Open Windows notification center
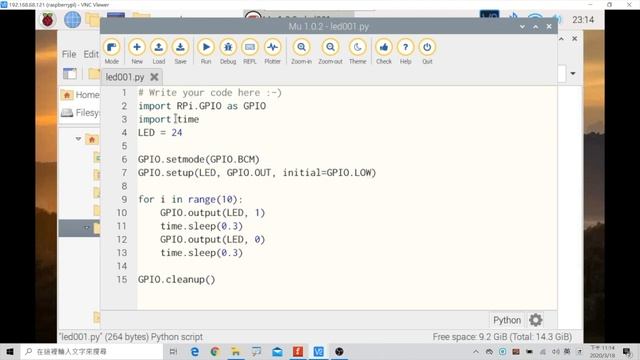Viewport: 640px width, 360px height. point(627,351)
